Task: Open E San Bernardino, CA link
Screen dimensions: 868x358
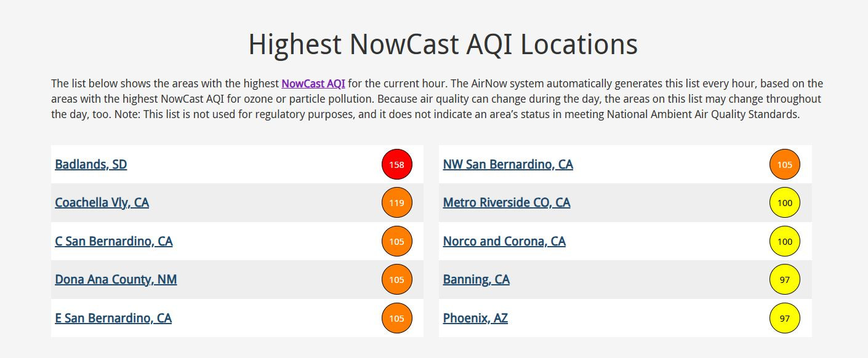Action: (113, 318)
